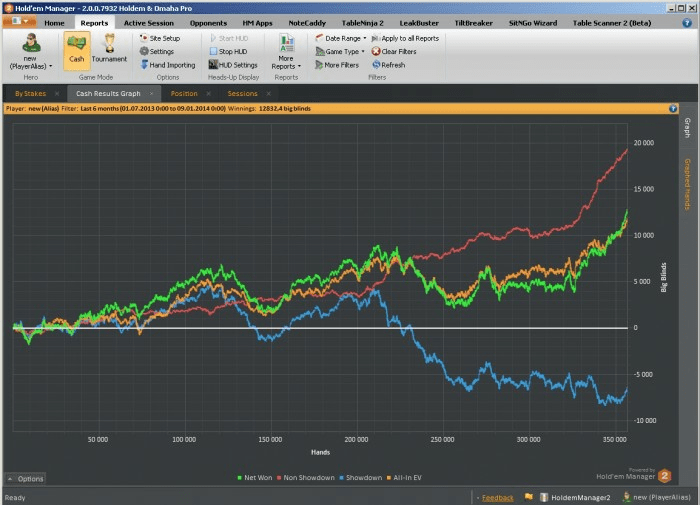Viewport: 700px width, 505px height.
Task: Open help icon in ribbon corner
Action: pyautogui.click(x=687, y=23)
